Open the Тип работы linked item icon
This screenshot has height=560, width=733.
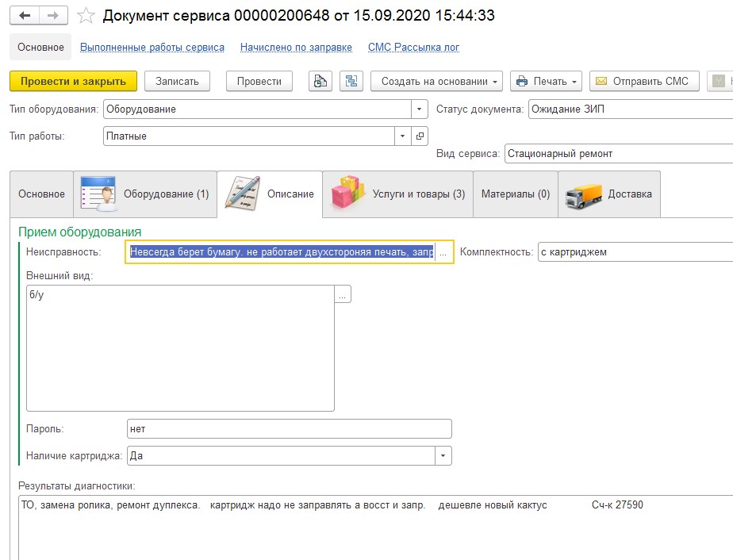click(420, 136)
